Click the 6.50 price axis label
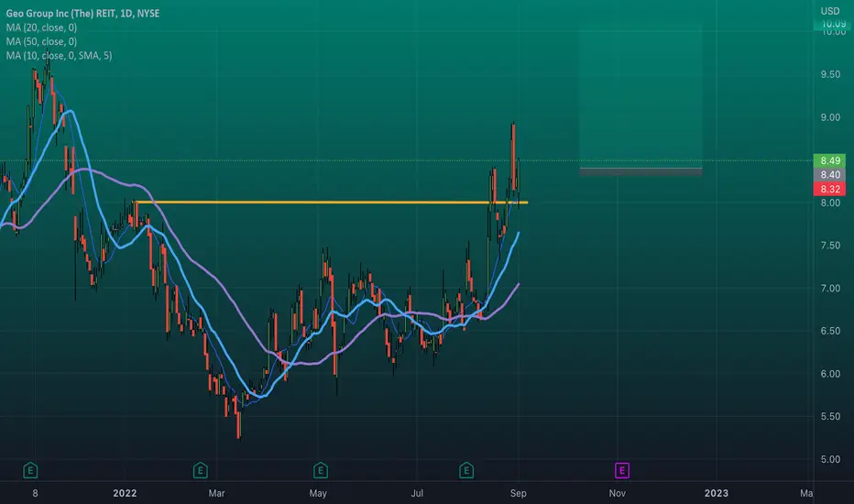The image size is (854, 504). (830, 332)
